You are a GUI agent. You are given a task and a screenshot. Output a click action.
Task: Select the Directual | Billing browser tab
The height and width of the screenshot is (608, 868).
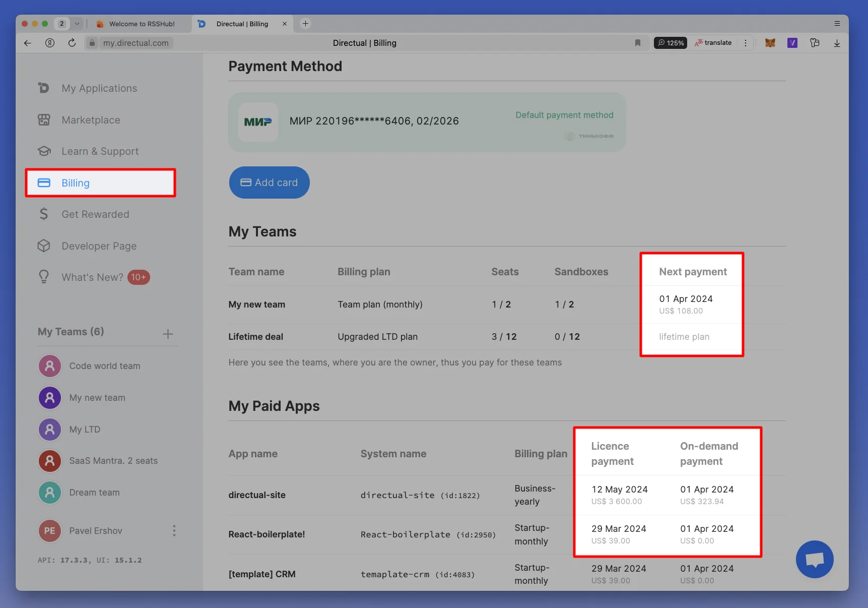coord(242,24)
